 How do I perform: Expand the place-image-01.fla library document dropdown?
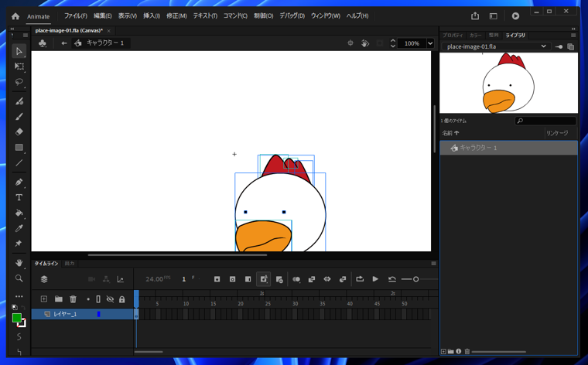click(x=543, y=46)
